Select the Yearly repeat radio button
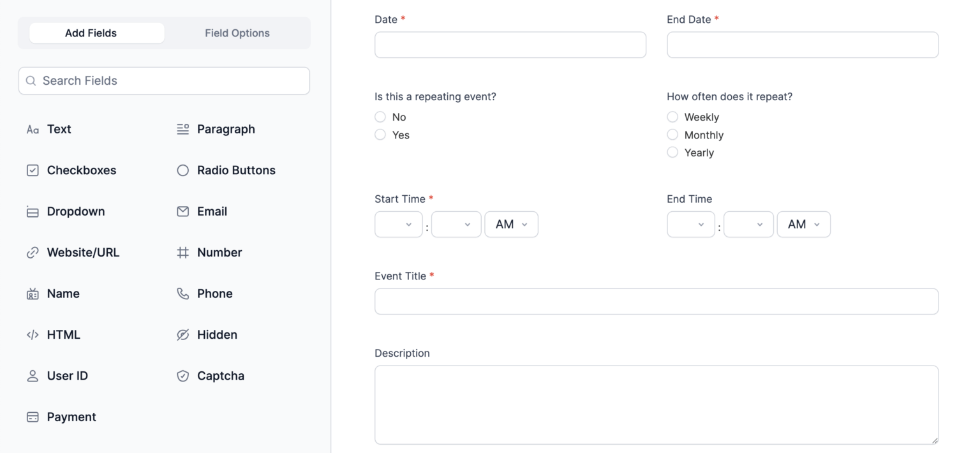This screenshot has width=980, height=453. click(x=672, y=152)
